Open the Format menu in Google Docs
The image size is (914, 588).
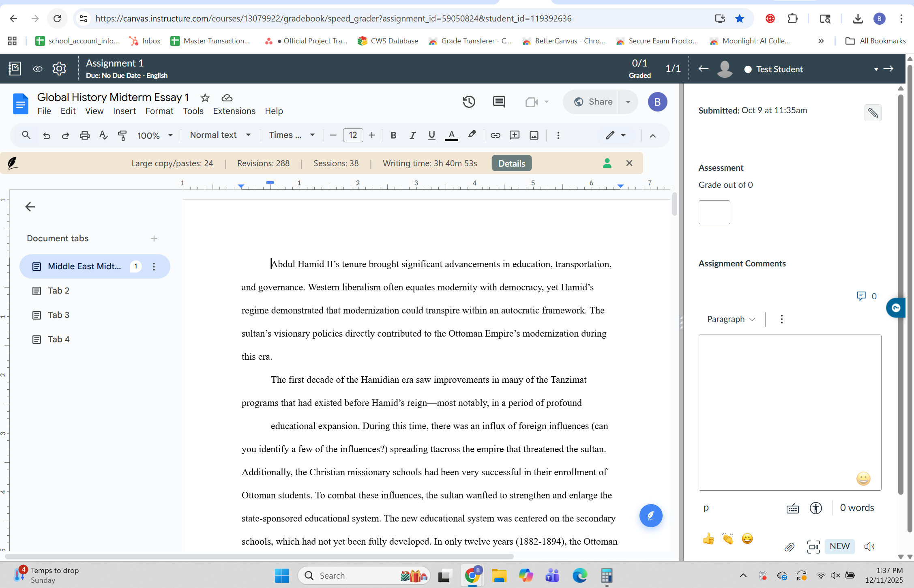click(159, 111)
